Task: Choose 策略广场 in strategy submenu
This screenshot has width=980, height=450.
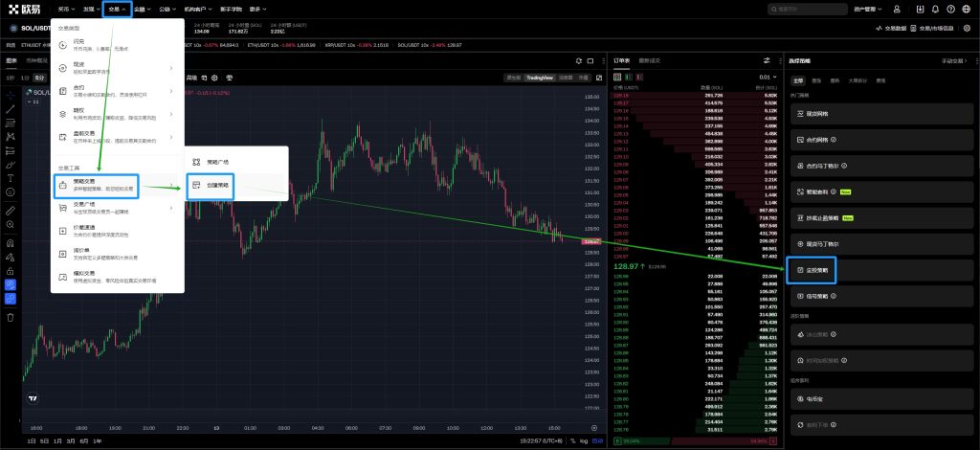Action: click(236, 162)
